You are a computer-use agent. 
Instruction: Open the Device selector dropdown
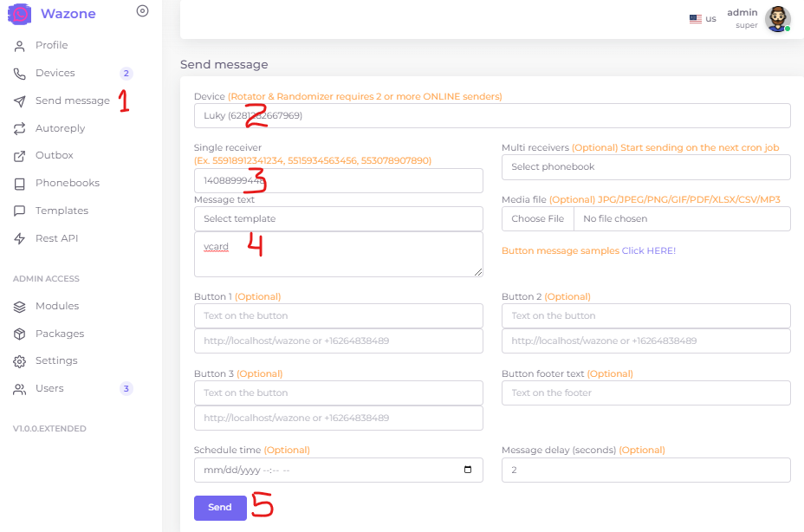pos(491,115)
